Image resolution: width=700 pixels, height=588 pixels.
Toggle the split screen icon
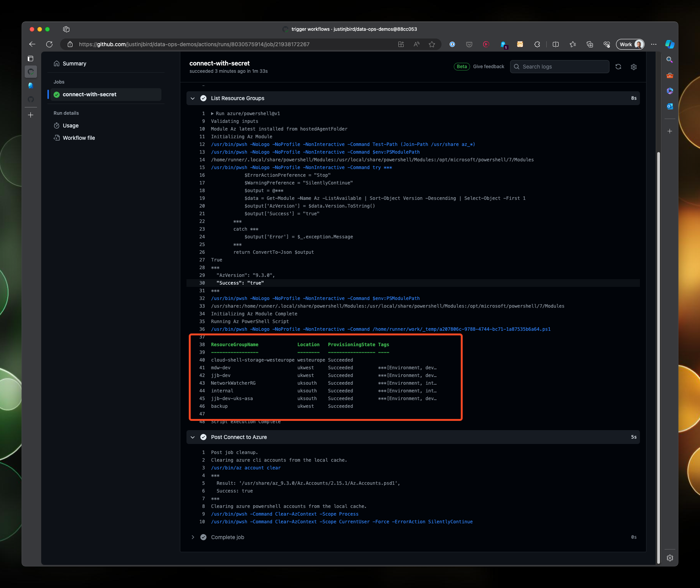point(556,44)
